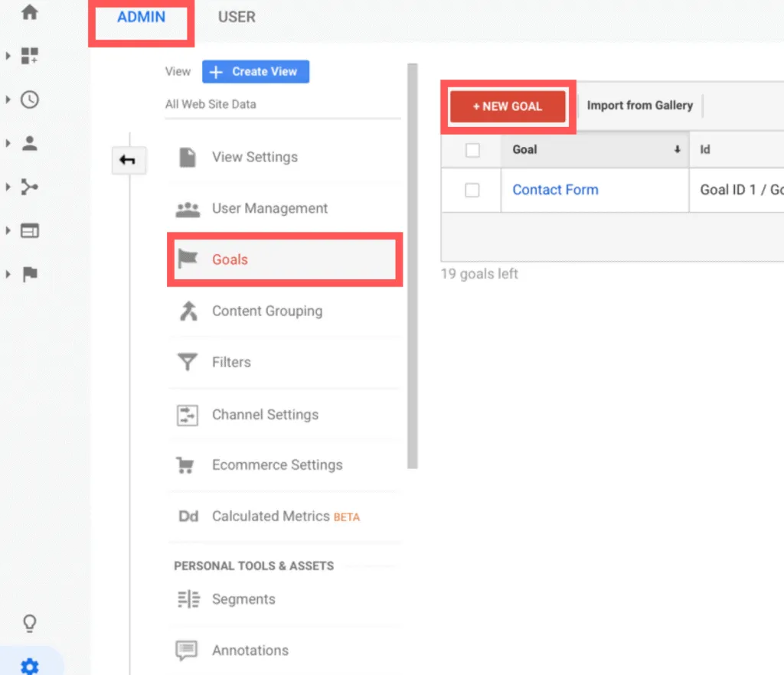
Task: Click the Conversions flag sidebar icon
Action: click(x=29, y=275)
